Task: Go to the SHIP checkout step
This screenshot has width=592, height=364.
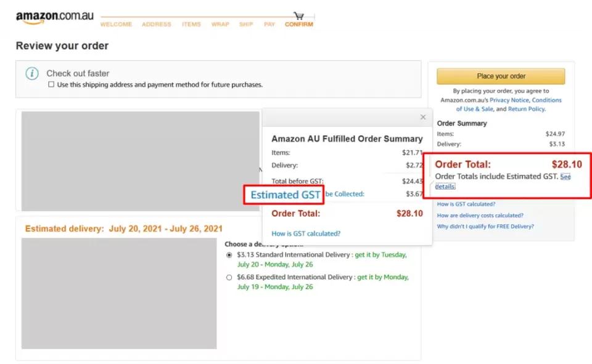Action: click(x=246, y=25)
